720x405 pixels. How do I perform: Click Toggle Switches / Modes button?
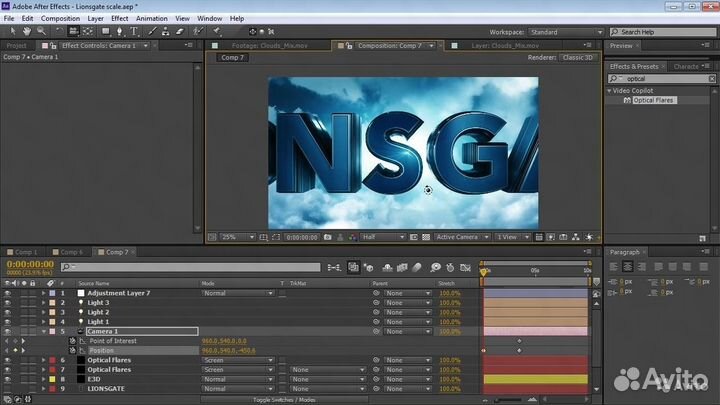284,400
